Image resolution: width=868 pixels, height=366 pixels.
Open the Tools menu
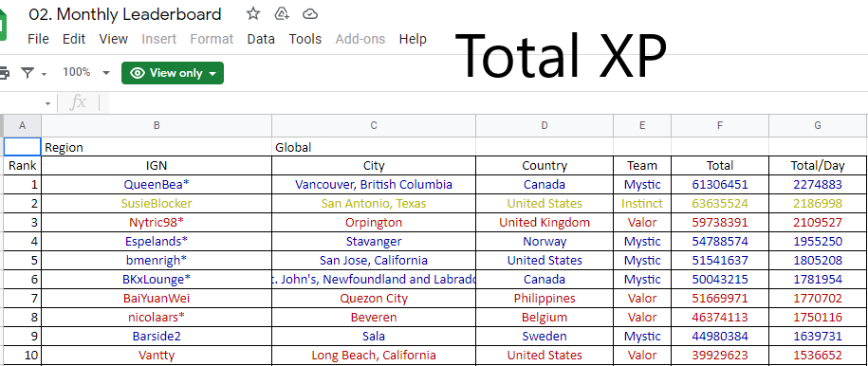click(305, 39)
